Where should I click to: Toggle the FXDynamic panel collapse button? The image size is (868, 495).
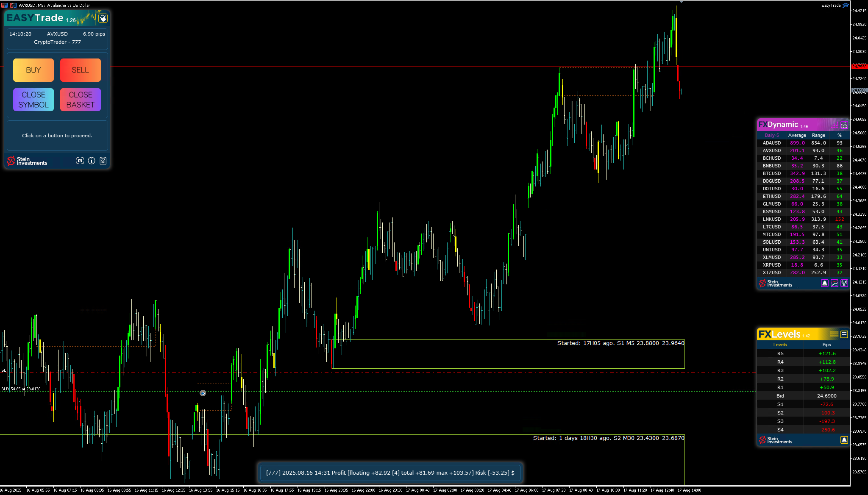point(844,125)
